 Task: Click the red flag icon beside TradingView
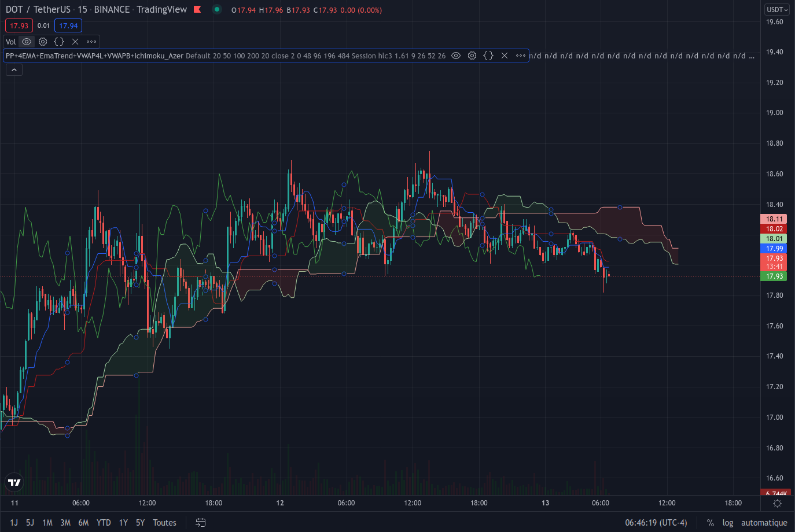(x=197, y=9)
